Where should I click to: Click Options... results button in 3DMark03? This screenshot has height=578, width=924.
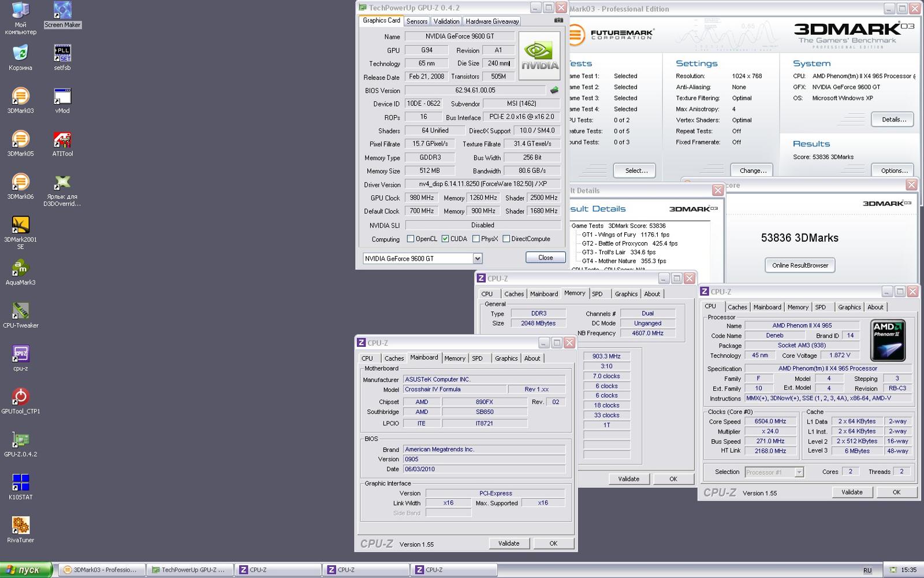coord(894,171)
